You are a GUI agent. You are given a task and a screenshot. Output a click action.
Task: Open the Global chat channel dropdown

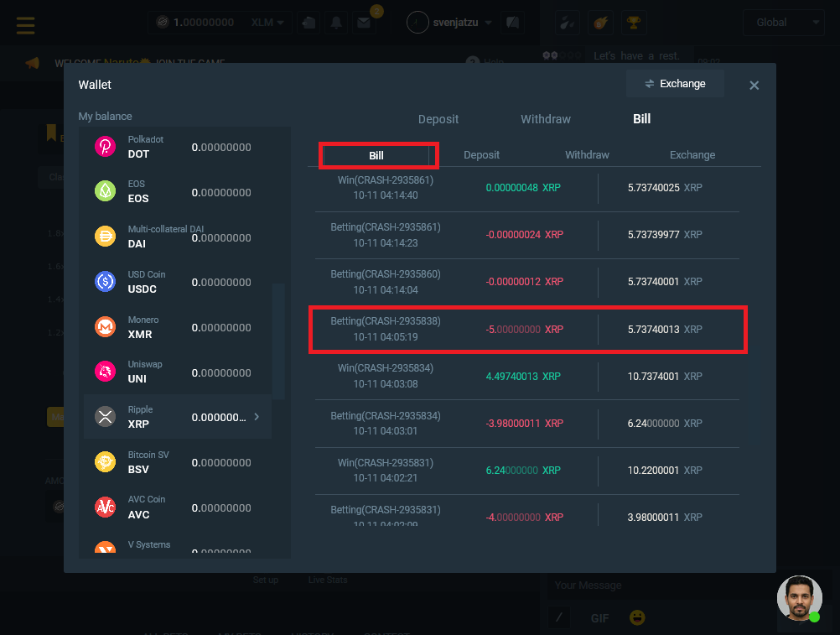789,23
